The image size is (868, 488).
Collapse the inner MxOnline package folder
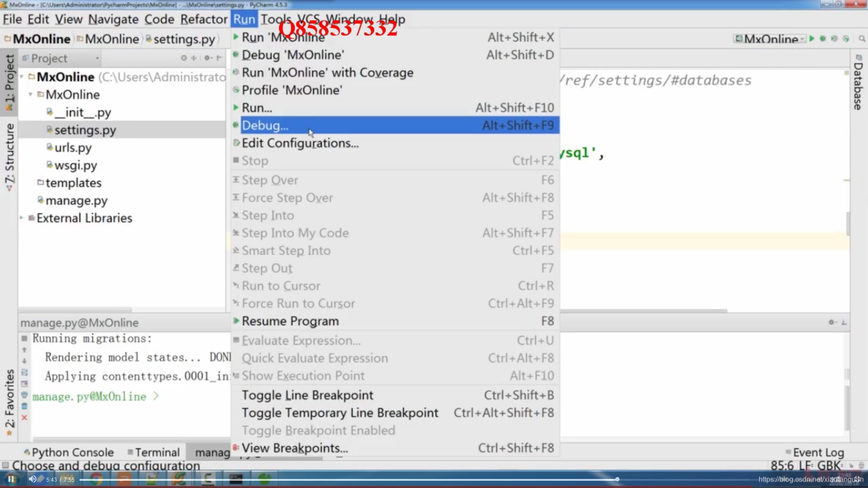pos(30,94)
